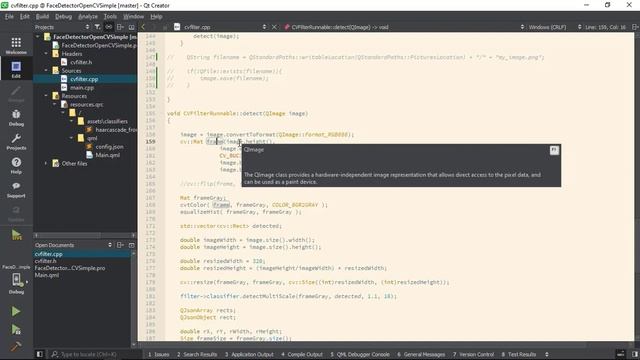The image size is (640, 360).
Task: Open the kit selector with the phone Debug icon
Action: coord(16,283)
